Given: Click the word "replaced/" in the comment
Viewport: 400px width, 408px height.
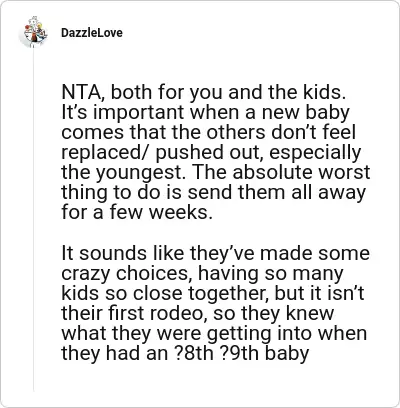Looking at the screenshot, I should (x=106, y=153).
